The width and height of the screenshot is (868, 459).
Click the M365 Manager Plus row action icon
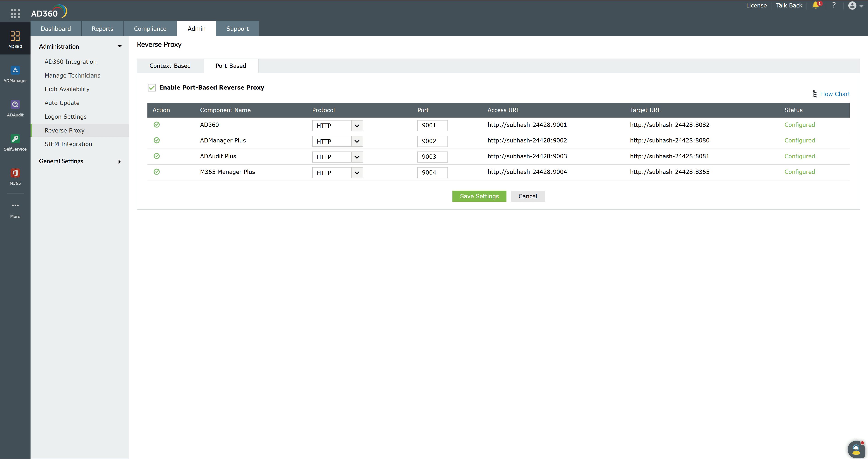click(157, 172)
